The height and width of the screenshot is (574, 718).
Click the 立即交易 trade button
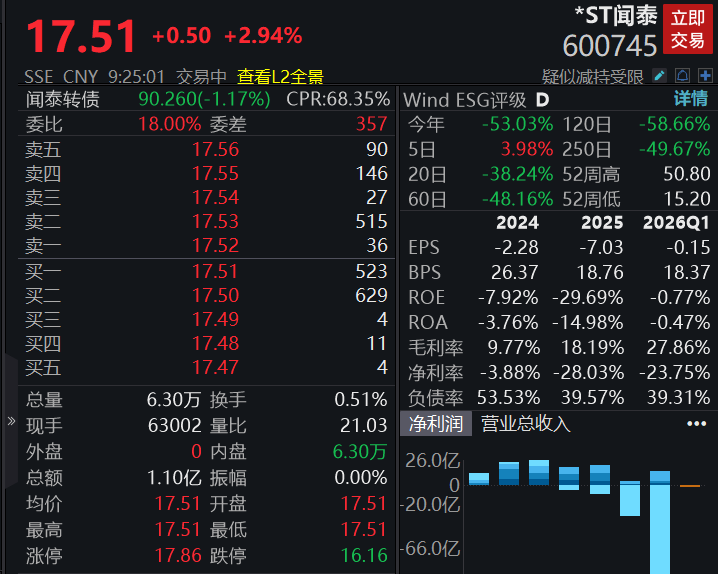click(x=688, y=29)
